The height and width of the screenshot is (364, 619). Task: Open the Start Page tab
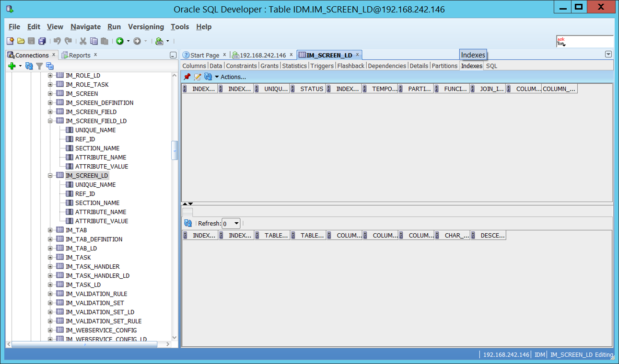click(x=205, y=55)
